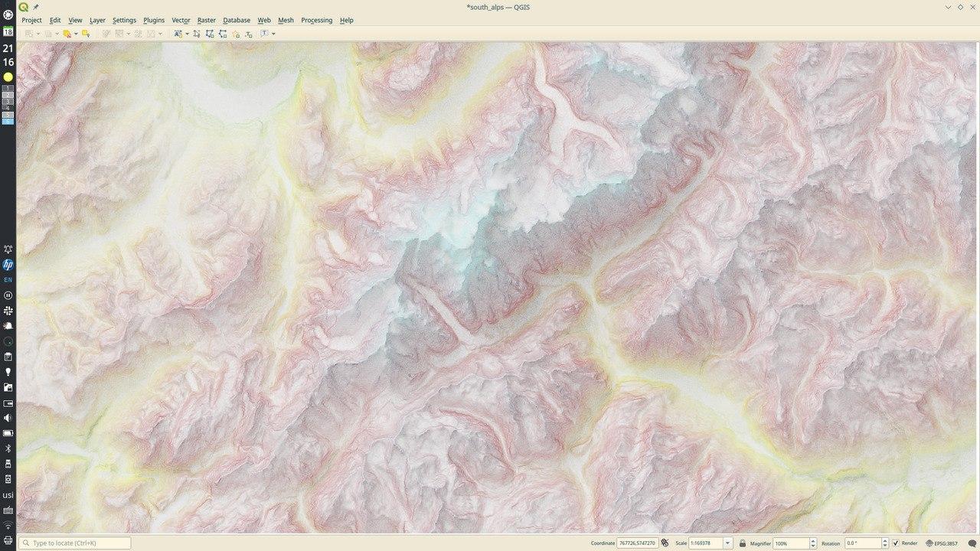
Task: Open the Raster menu
Action: [206, 21]
